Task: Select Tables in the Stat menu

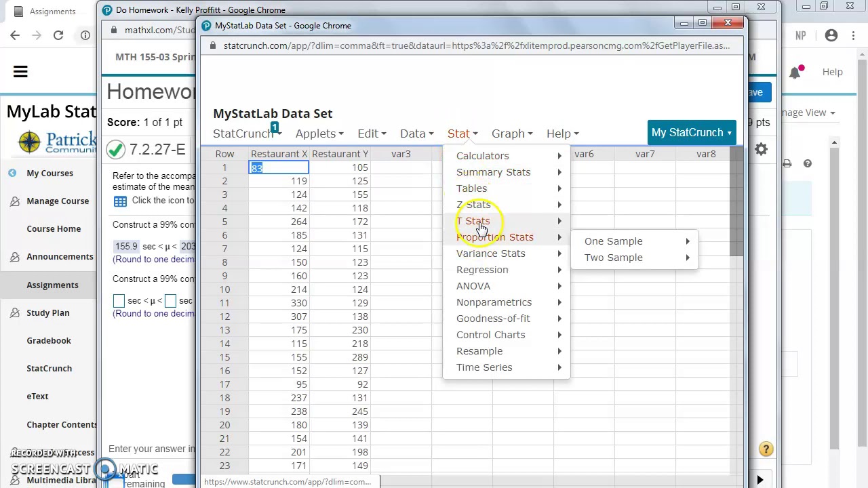Action: click(507, 188)
